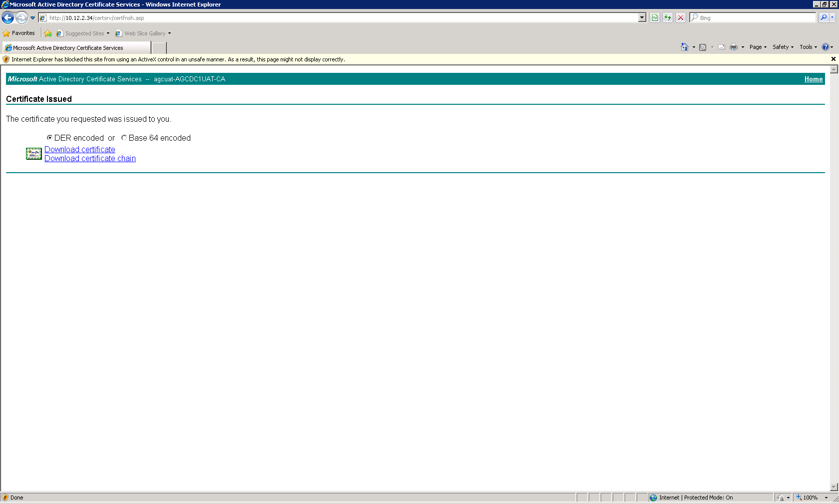Viewport: 839px width, 504px height.
Task: Click the zoom level 100% button
Action: click(x=807, y=498)
